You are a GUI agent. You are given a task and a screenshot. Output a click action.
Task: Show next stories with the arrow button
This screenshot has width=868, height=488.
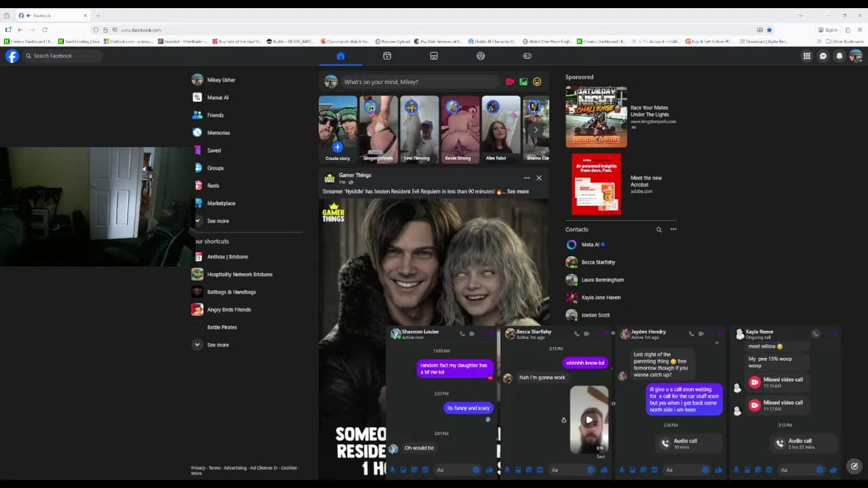tap(536, 129)
